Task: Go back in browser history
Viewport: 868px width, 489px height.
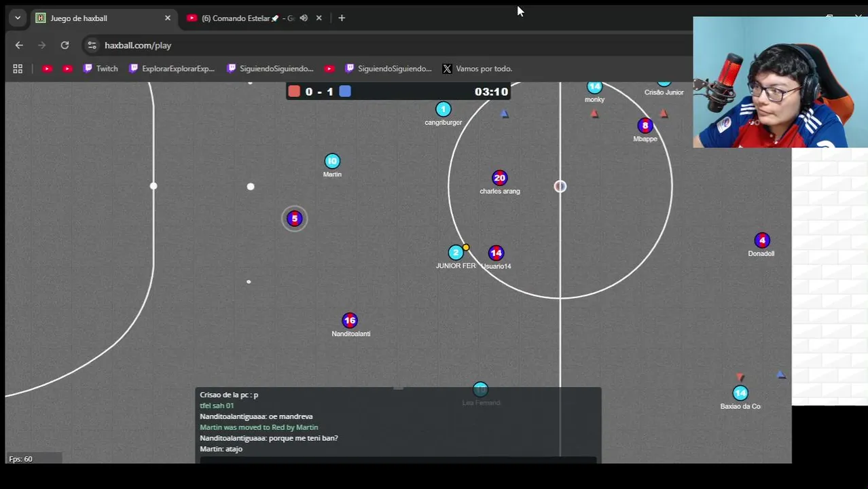Action: pyautogui.click(x=19, y=46)
